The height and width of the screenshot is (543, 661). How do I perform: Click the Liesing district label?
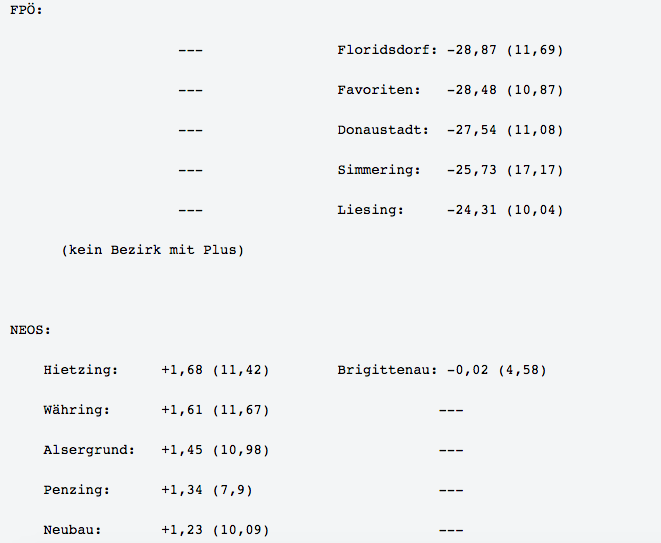point(371,210)
